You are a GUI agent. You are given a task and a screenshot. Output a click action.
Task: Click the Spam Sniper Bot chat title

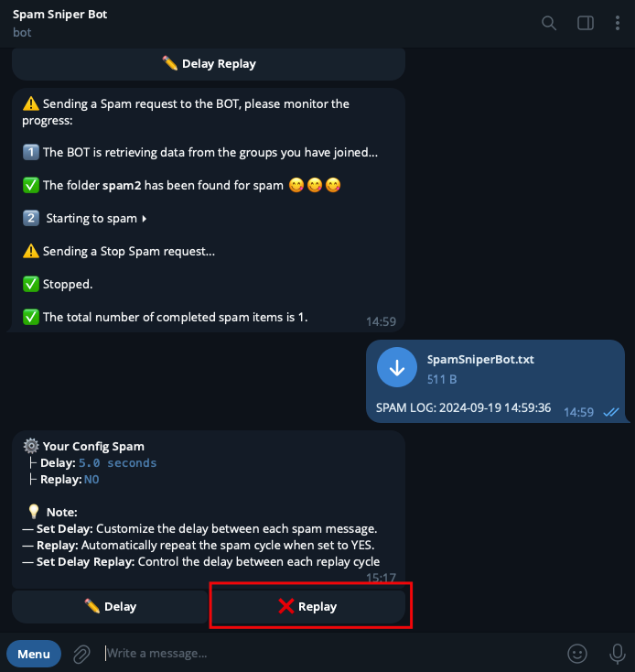tap(60, 14)
